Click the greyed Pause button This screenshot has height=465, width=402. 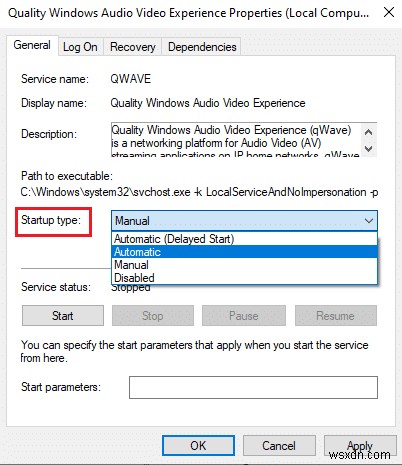point(244,315)
